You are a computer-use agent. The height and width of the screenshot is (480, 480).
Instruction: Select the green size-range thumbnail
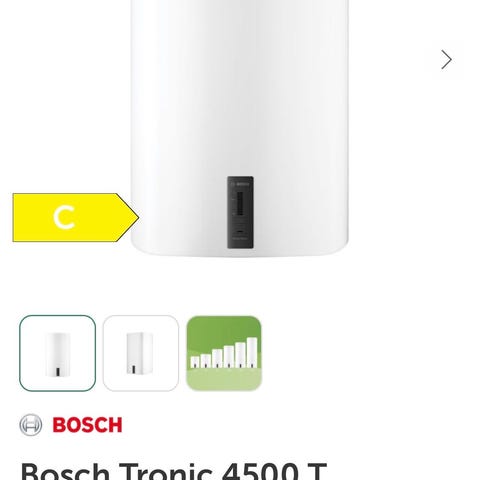[x=224, y=353]
